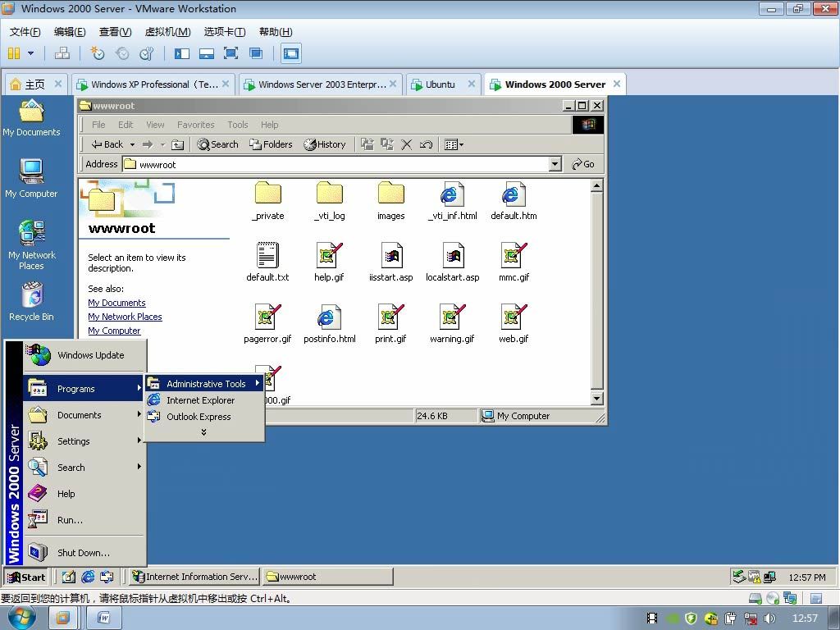Switch to Windows XP Professional VM tab
This screenshot has width=840, height=630.
click(153, 84)
